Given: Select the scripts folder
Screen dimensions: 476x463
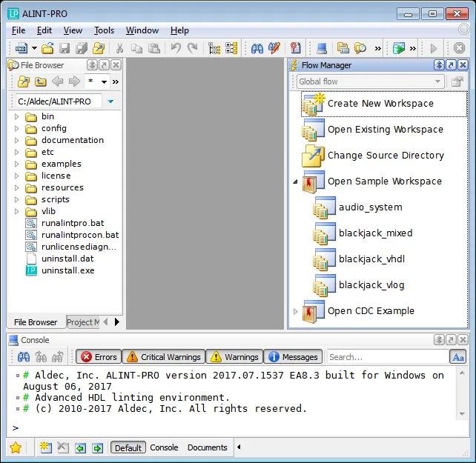Looking at the screenshot, I should (56, 199).
